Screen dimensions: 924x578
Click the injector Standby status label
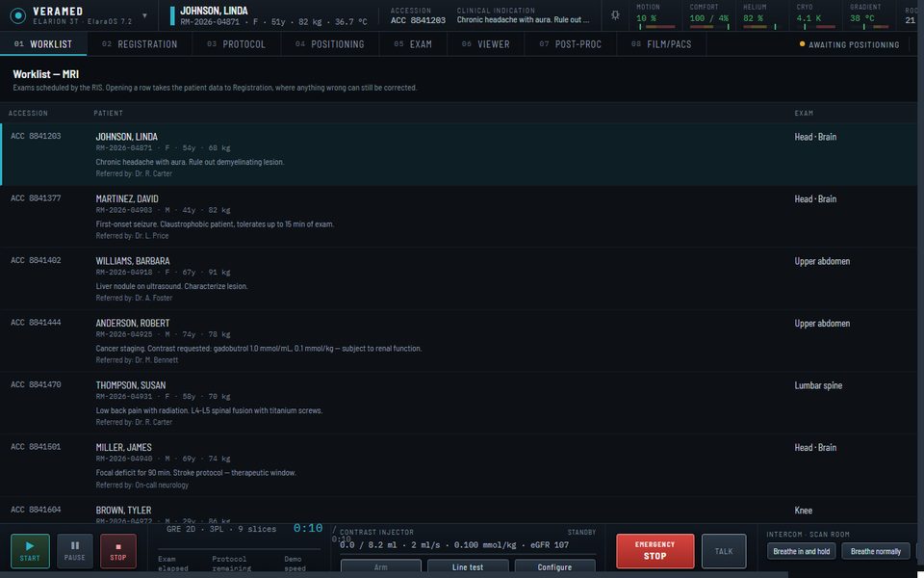pos(581,532)
